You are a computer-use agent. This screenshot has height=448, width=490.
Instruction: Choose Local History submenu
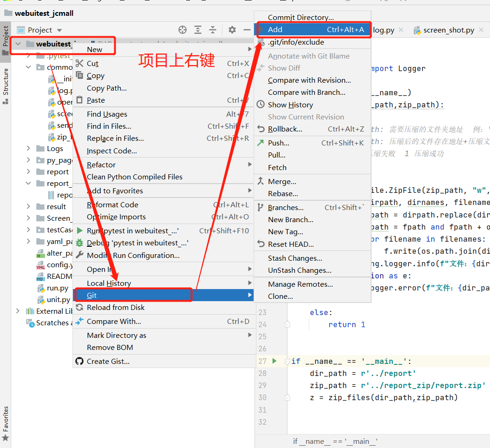pos(163,283)
